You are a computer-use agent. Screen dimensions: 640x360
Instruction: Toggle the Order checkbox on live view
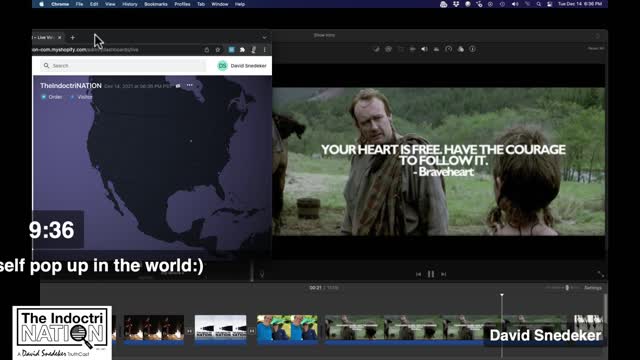(x=44, y=97)
